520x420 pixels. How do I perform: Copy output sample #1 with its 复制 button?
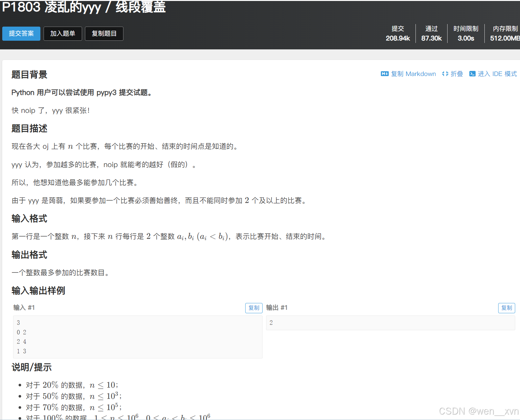point(506,308)
